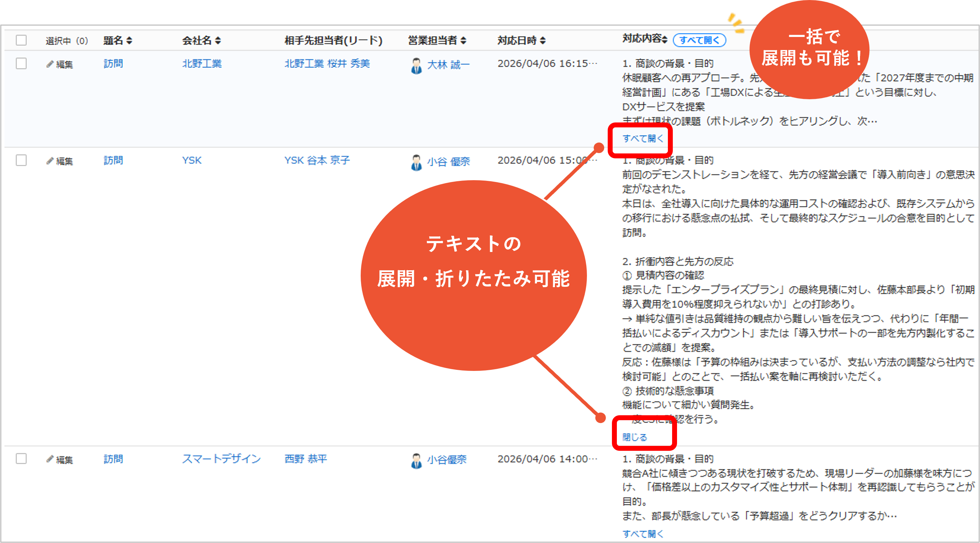Screen dimensions: 980x543
Task: Open lead link YSK 谷本 京子
Action: [x=317, y=160]
